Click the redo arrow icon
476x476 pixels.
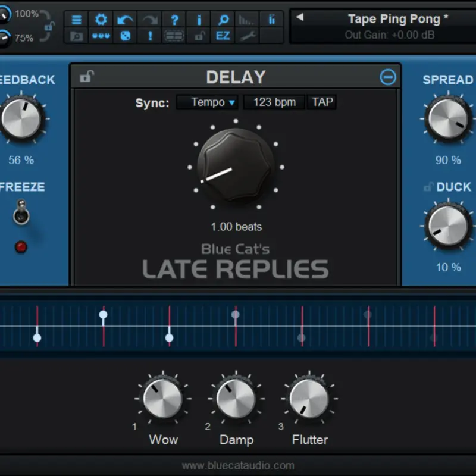[x=150, y=20]
